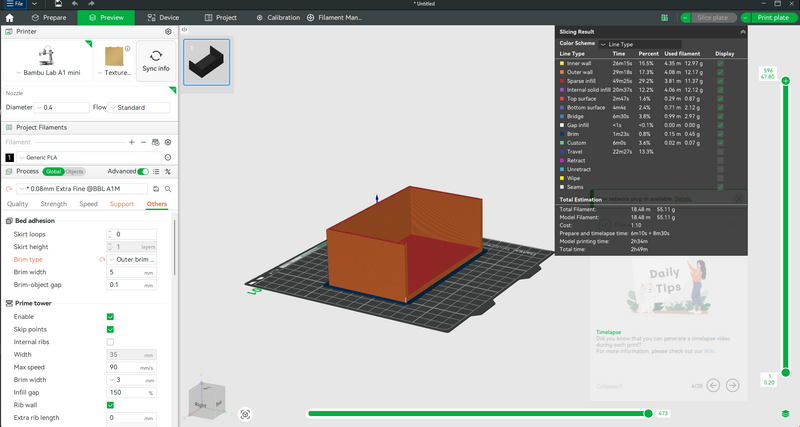Click the reset process preset arrow icon
The image size is (800, 427).
click(x=9, y=189)
